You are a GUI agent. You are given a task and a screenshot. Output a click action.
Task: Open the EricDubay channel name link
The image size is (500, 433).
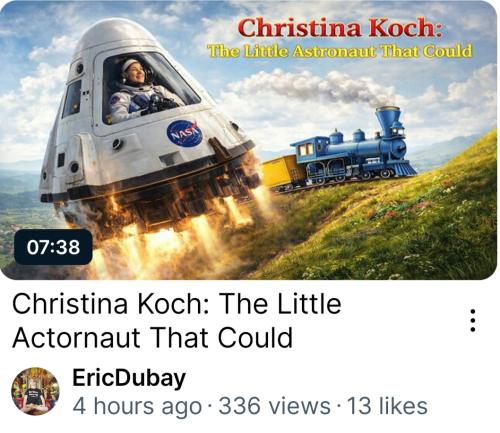coord(129,378)
